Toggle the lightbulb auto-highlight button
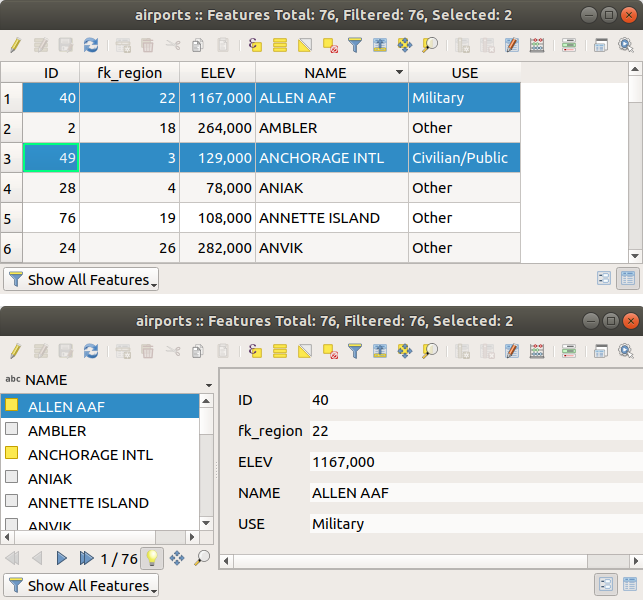 click(152, 559)
